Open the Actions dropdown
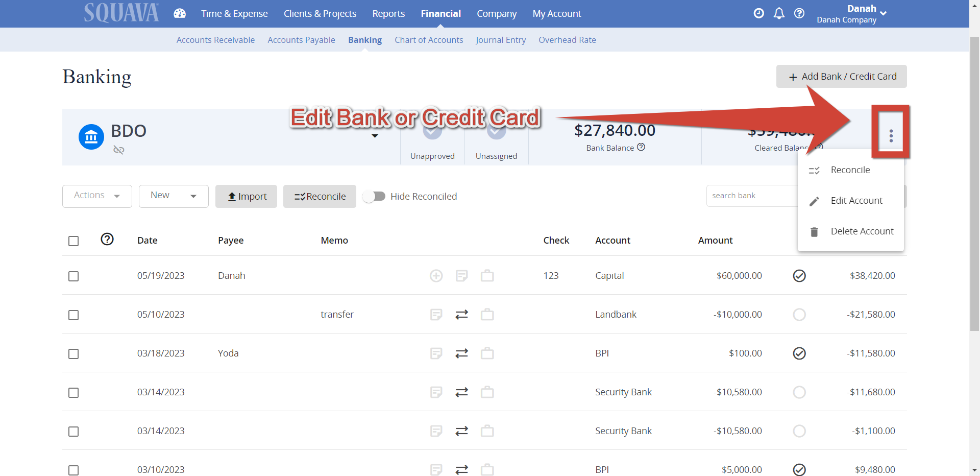Screen dimensions: 980x476 tap(97, 196)
